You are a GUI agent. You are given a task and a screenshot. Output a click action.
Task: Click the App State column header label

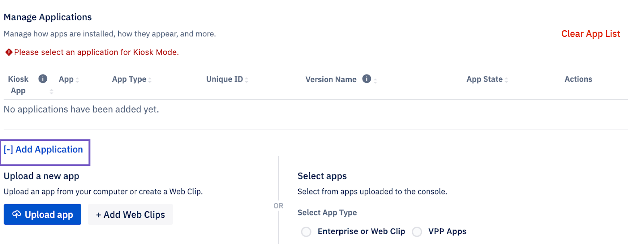[x=484, y=79]
